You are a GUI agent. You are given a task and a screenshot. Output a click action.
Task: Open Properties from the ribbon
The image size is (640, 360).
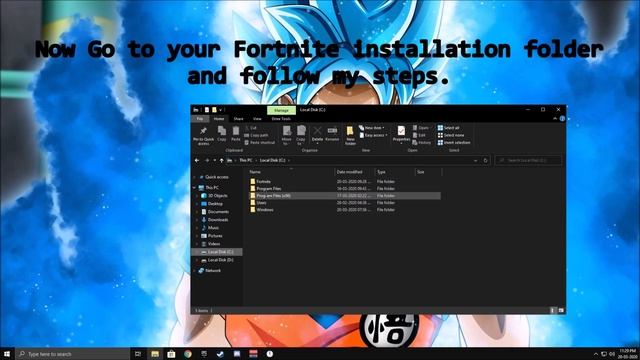(x=401, y=135)
